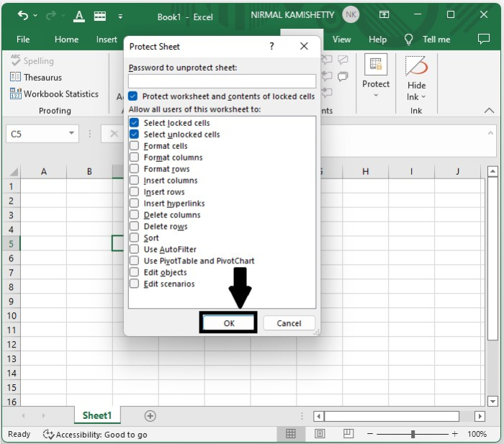Switch to the View ribbon tab

[341, 40]
